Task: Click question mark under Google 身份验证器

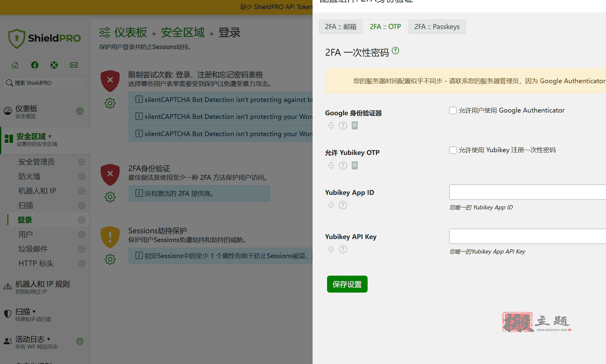Action: pyautogui.click(x=343, y=126)
